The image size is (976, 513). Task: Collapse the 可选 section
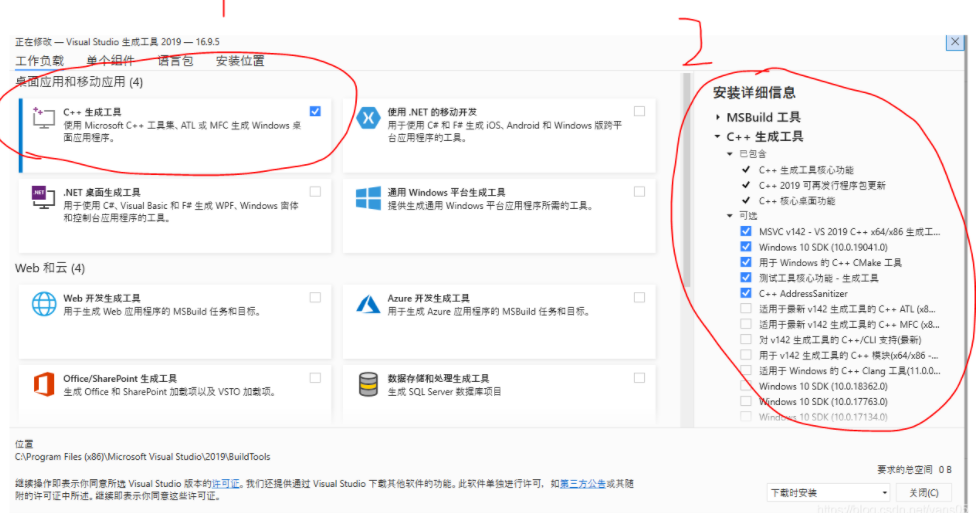tap(730, 215)
